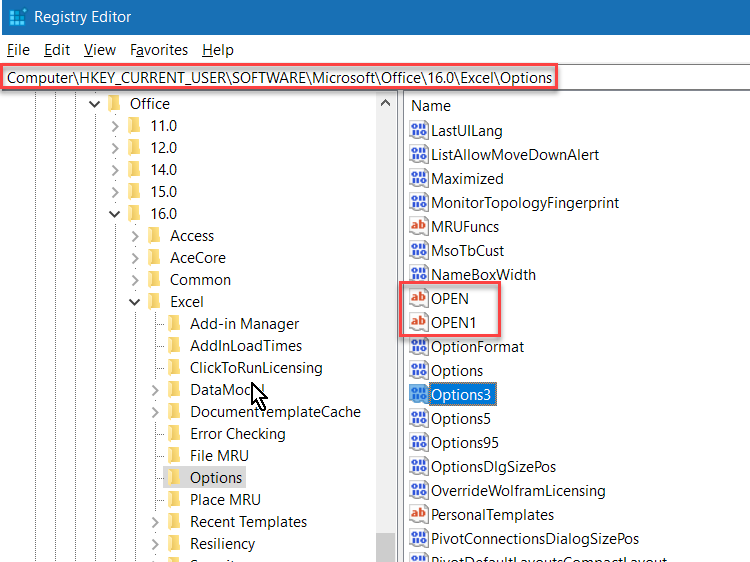Open the Favorites menu
Image resolution: width=750 pixels, height=562 pixels.
coord(159,50)
